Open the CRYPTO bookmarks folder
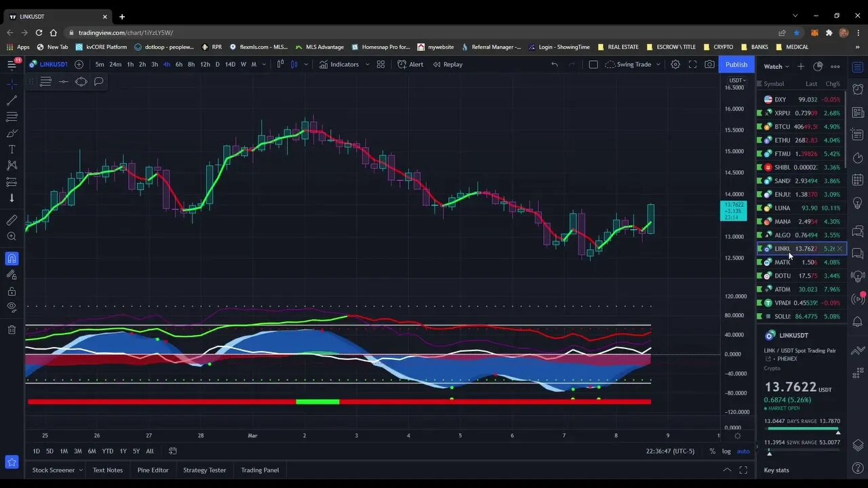The width and height of the screenshot is (868, 488). click(x=719, y=47)
